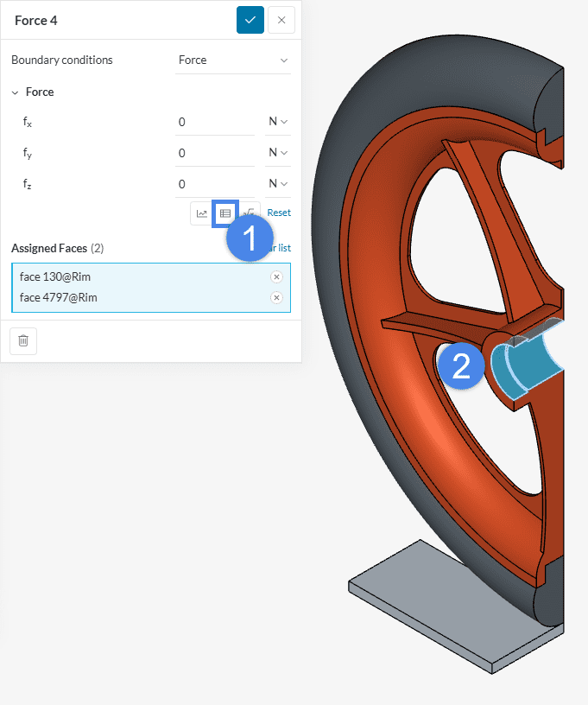
Task: Collapse the Force section chevron
Action: [x=16, y=92]
